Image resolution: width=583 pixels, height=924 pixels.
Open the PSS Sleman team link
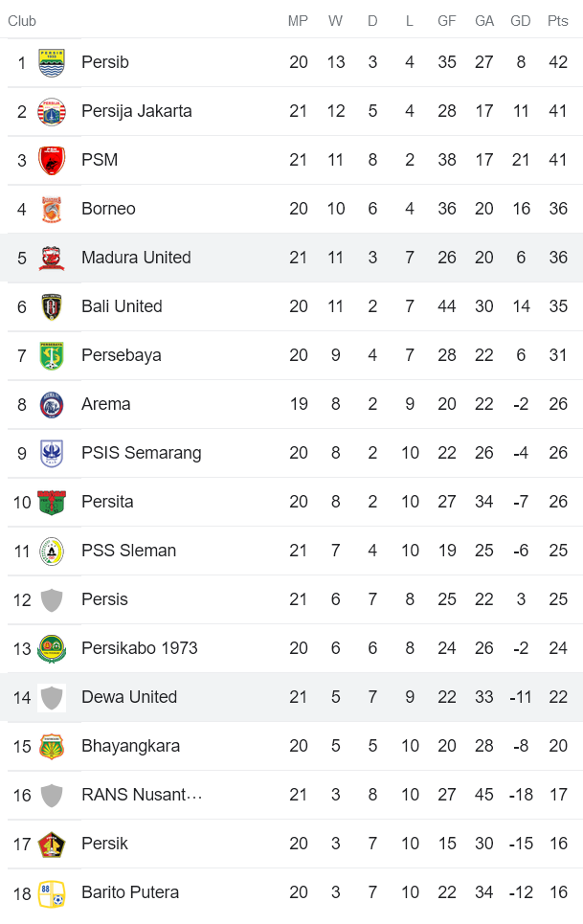tap(128, 551)
